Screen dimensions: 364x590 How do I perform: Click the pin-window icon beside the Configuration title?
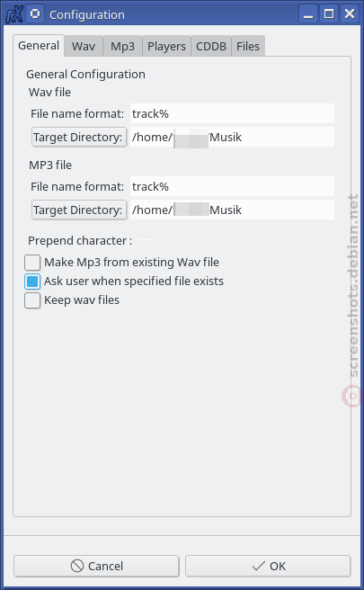click(35, 14)
